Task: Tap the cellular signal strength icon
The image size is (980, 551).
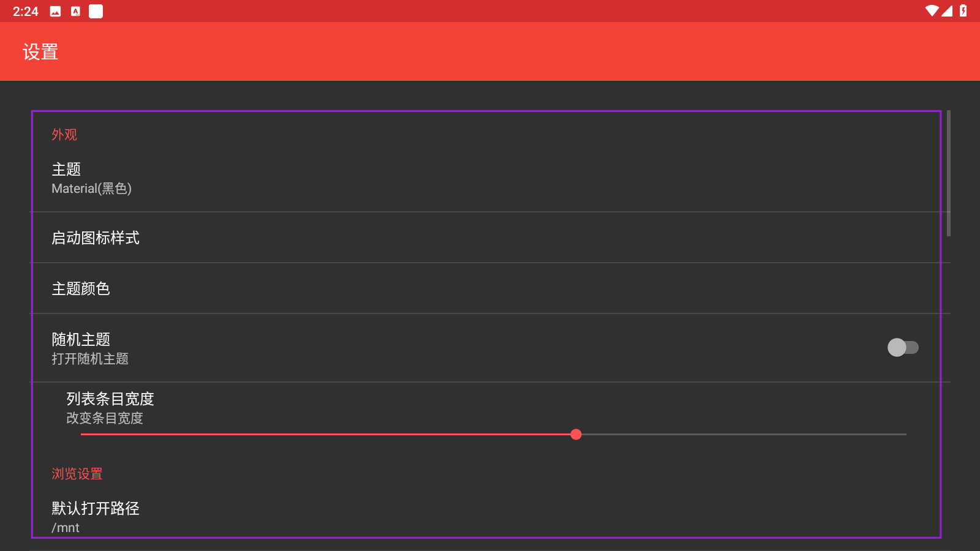Action: (947, 10)
